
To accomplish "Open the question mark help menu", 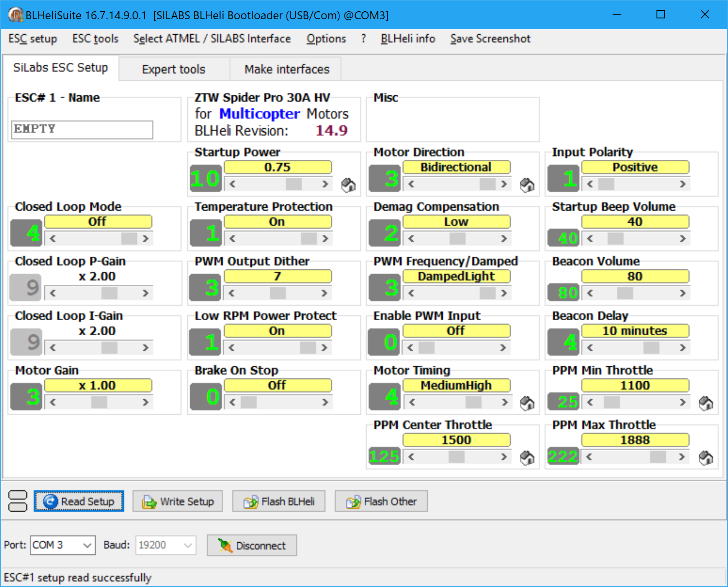I will (x=363, y=39).
